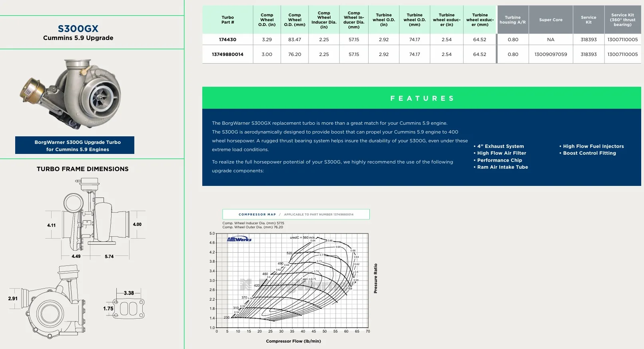Click the Boost Control Fitting bullet

pyautogui.click(x=588, y=153)
